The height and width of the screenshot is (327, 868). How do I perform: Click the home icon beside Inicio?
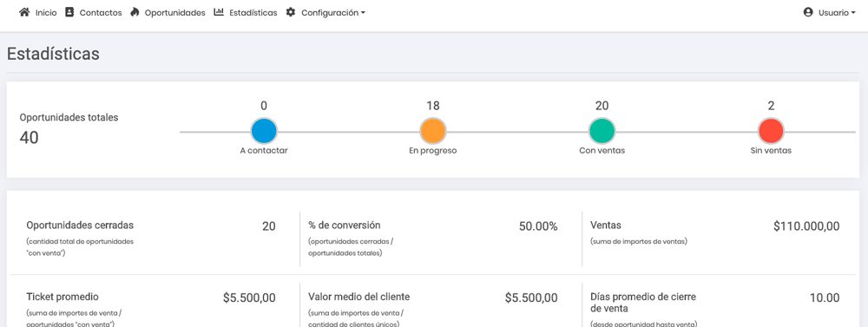[x=24, y=12]
